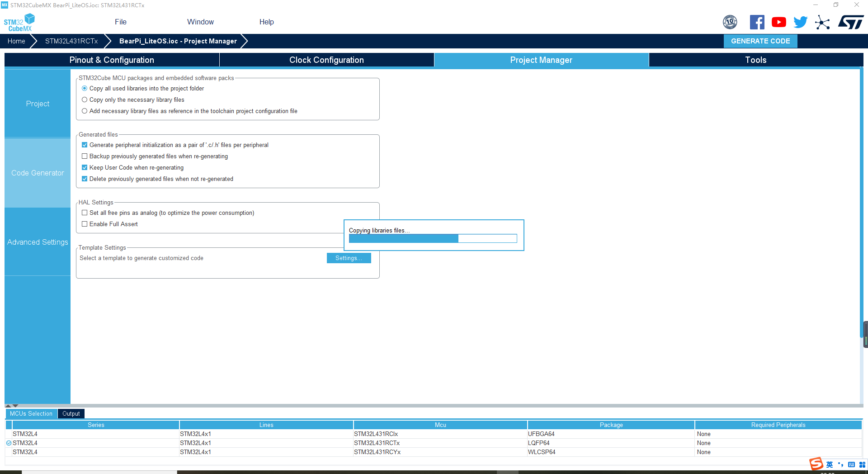Switch to Output bottom tab
The height and width of the screenshot is (474, 868).
(x=71, y=414)
